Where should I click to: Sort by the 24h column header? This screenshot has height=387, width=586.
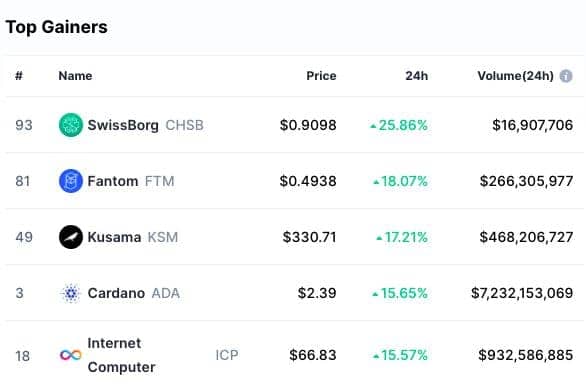pos(417,76)
